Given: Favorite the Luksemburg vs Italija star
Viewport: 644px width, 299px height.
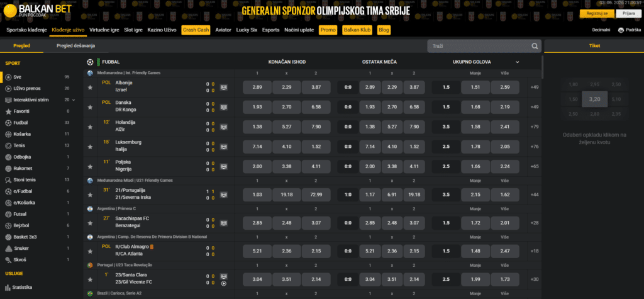Looking at the screenshot, I should (x=90, y=147).
